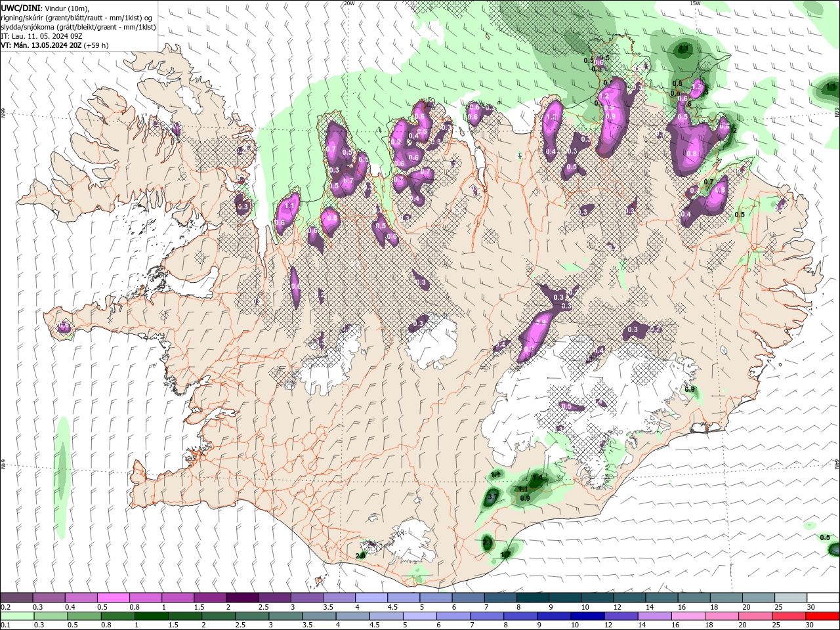
Task: Select the palest green rain swatch after 0.1
Action: [16, 616]
